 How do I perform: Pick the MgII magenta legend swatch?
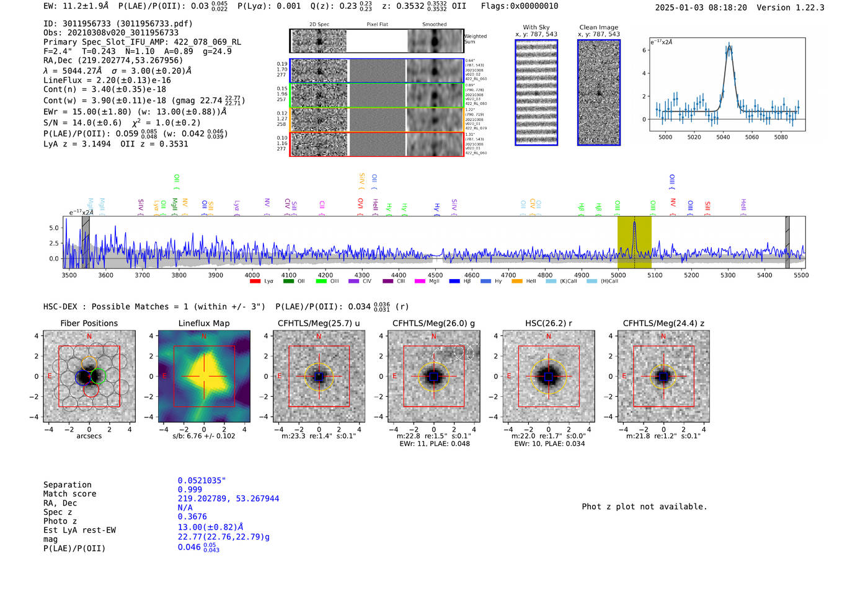[x=420, y=282]
